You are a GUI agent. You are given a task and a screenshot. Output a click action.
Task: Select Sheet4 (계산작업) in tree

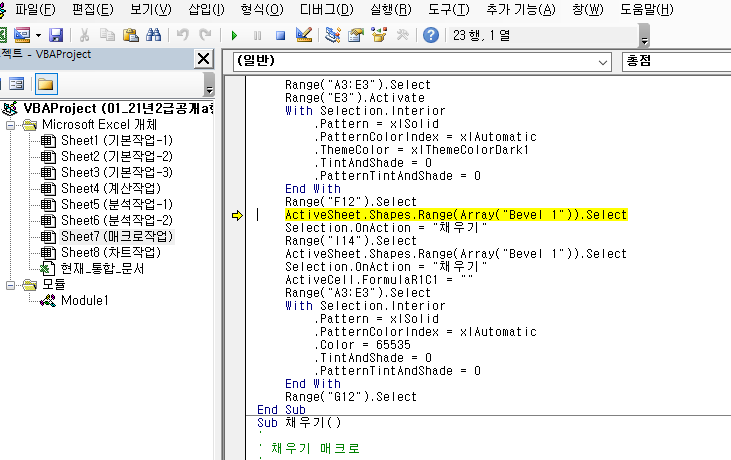point(111,188)
